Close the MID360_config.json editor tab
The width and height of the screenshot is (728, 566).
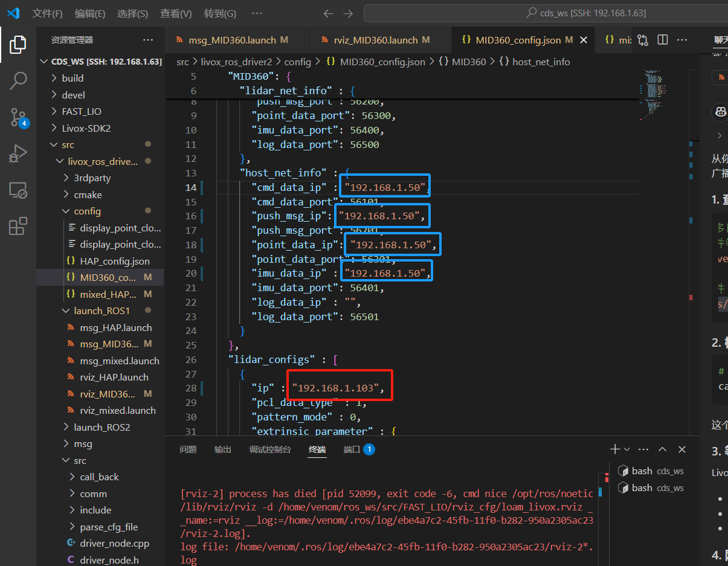[584, 40]
